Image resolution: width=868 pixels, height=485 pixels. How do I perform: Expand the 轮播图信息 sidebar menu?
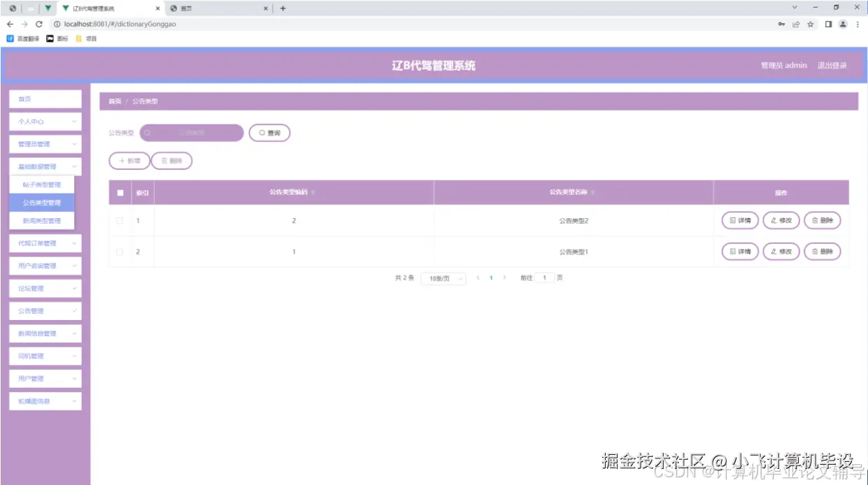[x=45, y=401]
